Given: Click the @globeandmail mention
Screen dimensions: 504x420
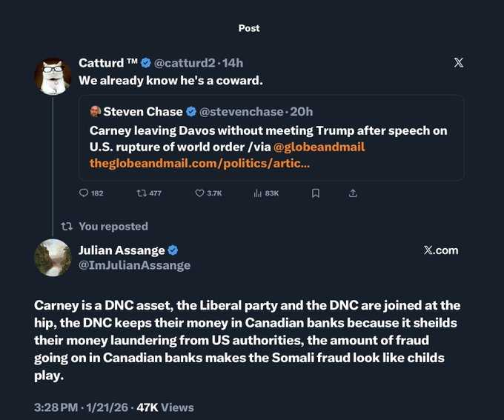Looking at the screenshot, I should (319, 147).
